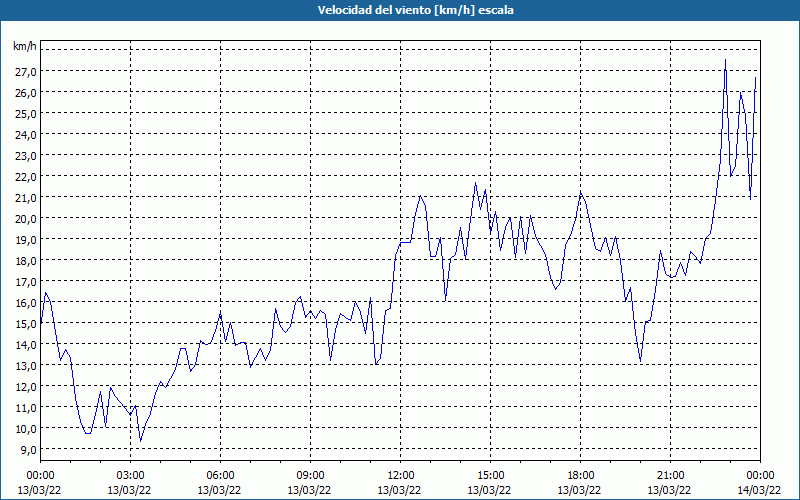Screen dimensions: 800x500
Task: Click the '18:00' time axis label
Action: tap(581, 476)
